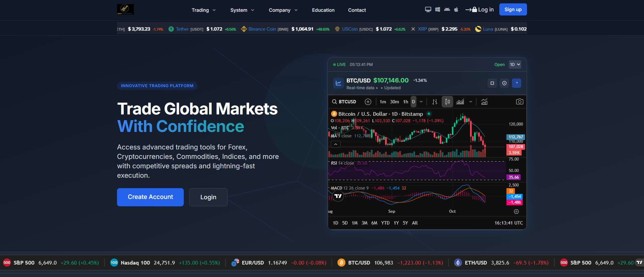Toggle the Candles chart style
Viewport: 644px width, 277px height.
click(x=447, y=102)
